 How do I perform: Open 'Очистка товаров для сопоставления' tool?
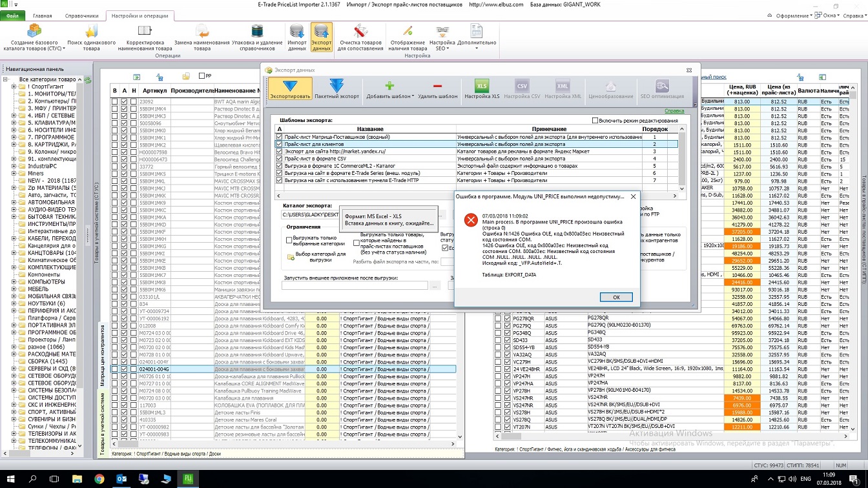(361, 37)
